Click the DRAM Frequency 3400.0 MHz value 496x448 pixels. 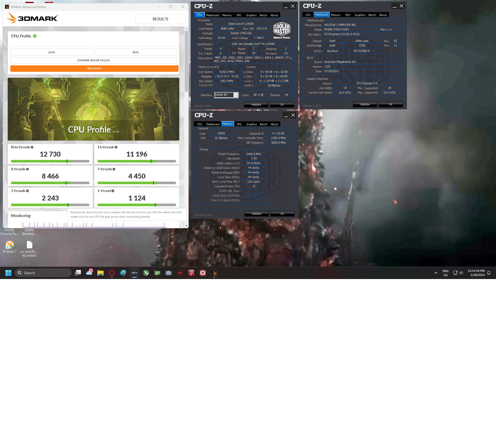pos(254,154)
